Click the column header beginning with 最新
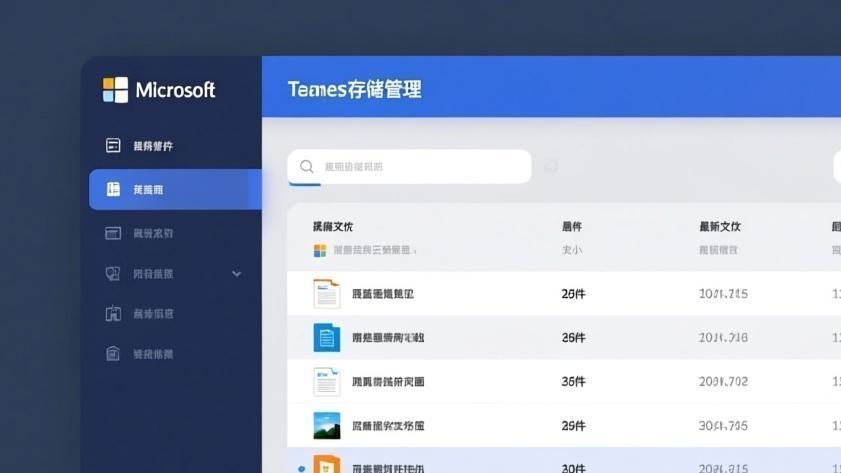 click(720, 227)
